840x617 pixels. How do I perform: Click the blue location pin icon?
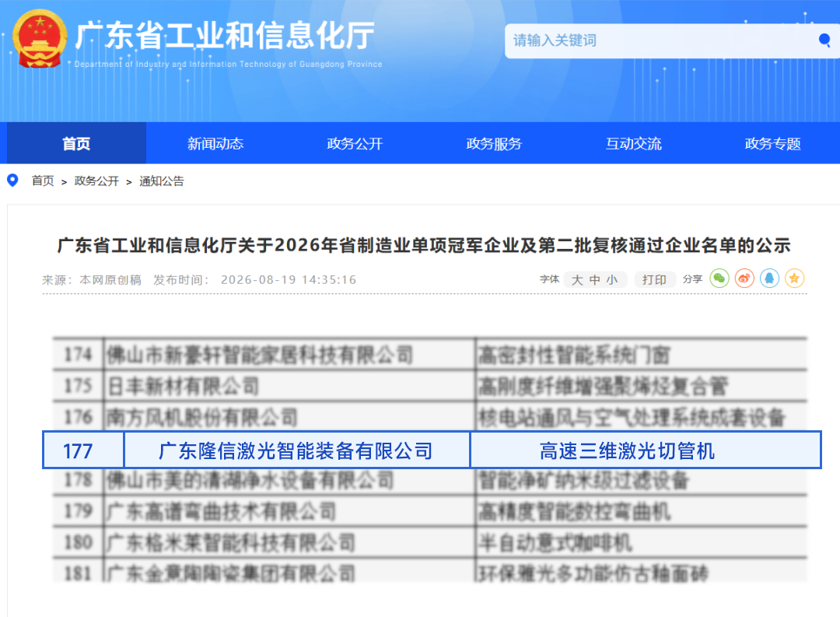coord(12,180)
